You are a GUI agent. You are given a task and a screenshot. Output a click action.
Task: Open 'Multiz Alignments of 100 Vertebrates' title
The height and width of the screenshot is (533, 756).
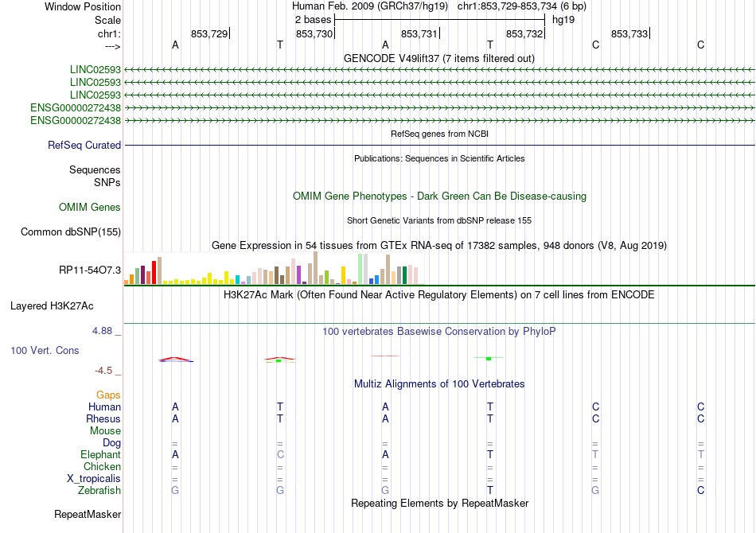(439, 384)
